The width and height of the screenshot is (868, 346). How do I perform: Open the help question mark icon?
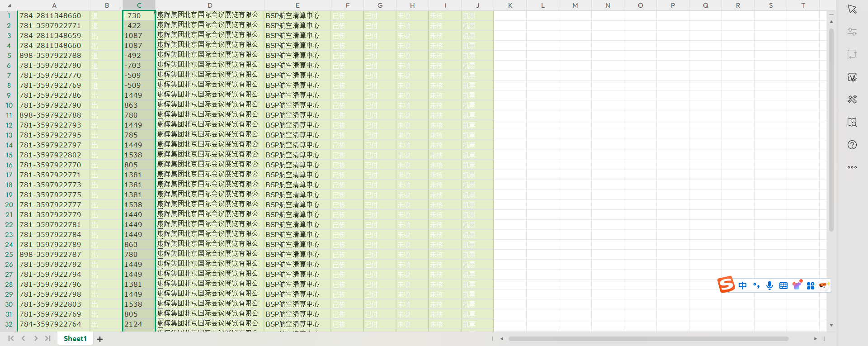(x=852, y=145)
